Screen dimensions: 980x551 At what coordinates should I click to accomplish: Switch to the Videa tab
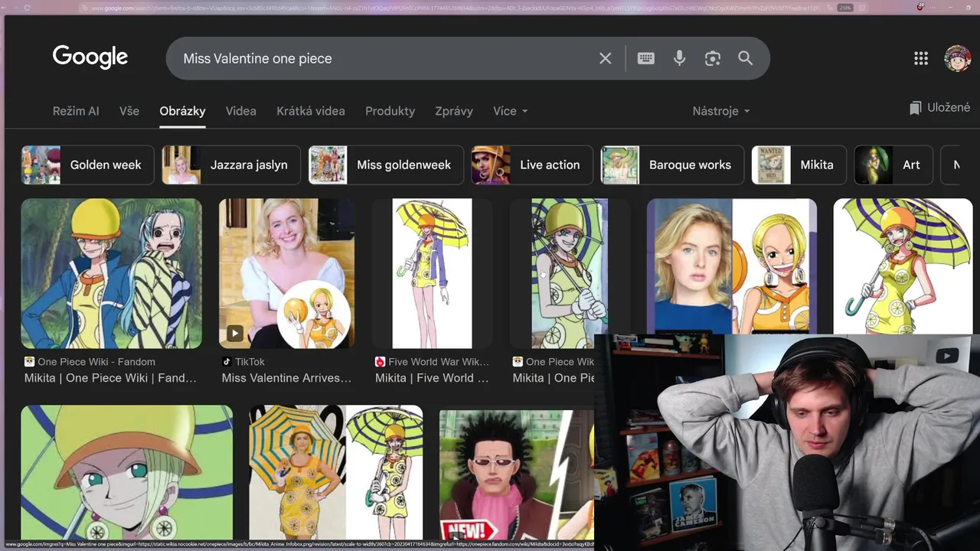pyautogui.click(x=240, y=111)
